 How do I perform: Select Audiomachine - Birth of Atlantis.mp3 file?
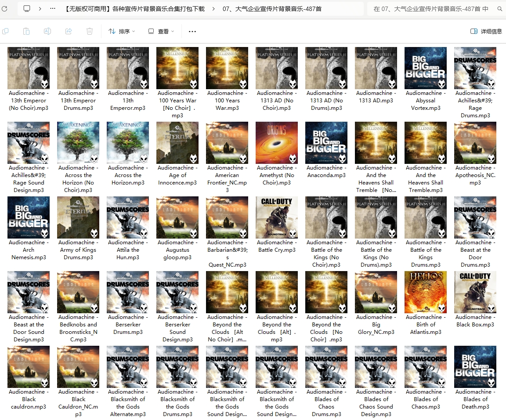(x=426, y=292)
